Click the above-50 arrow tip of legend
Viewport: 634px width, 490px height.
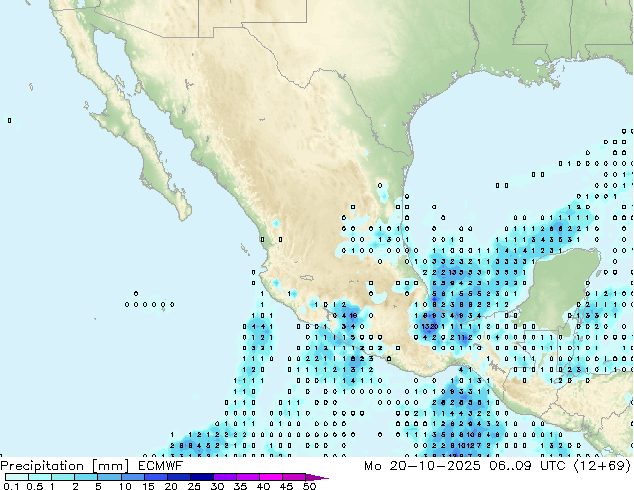point(317,477)
